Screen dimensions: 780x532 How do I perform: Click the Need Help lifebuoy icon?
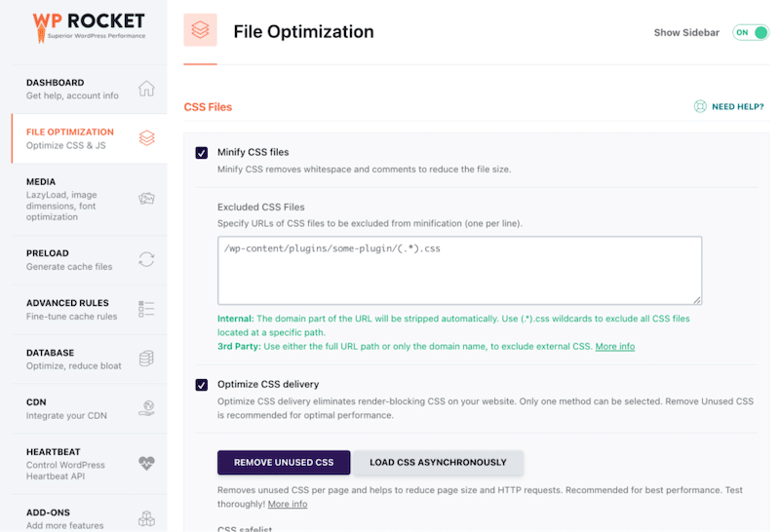699,107
